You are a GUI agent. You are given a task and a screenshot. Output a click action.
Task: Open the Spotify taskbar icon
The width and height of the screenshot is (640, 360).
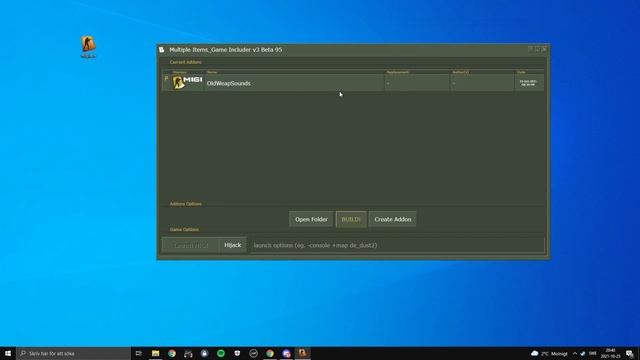pyautogui.click(x=221, y=353)
